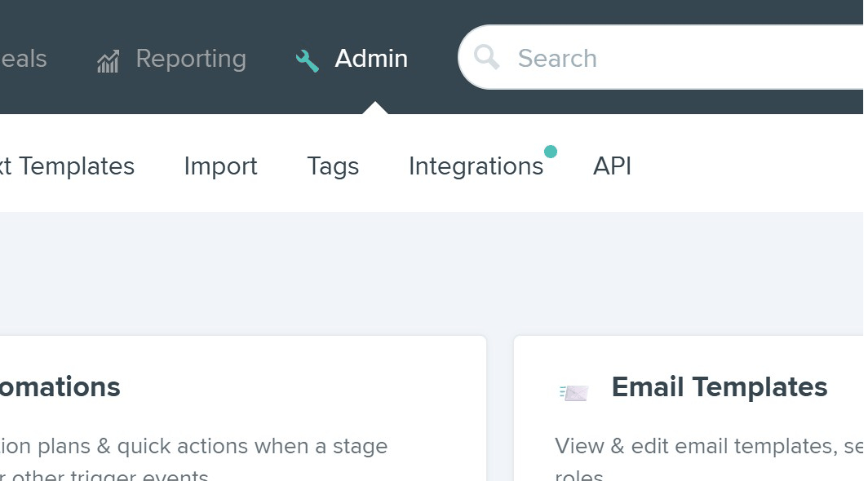
Task: Open the Text Templates tab
Action: [x=67, y=166]
